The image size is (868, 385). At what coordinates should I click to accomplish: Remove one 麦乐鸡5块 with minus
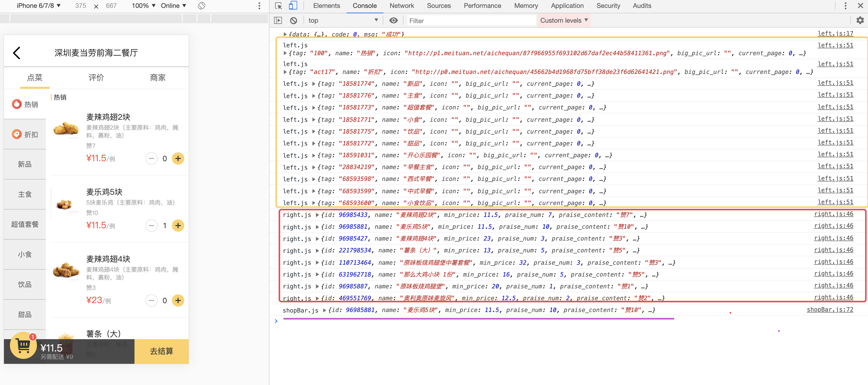pyautogui.click(x=151, y=226)
